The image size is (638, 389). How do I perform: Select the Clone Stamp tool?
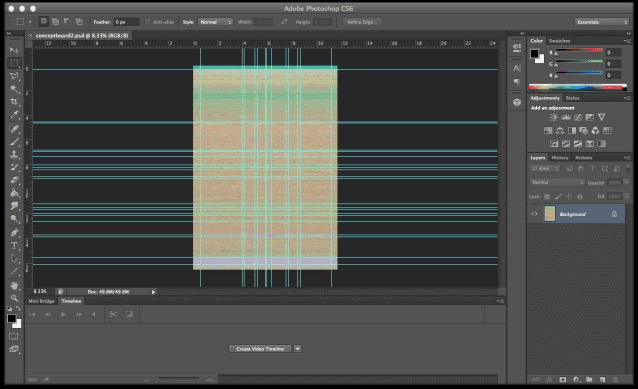[14, 154]
